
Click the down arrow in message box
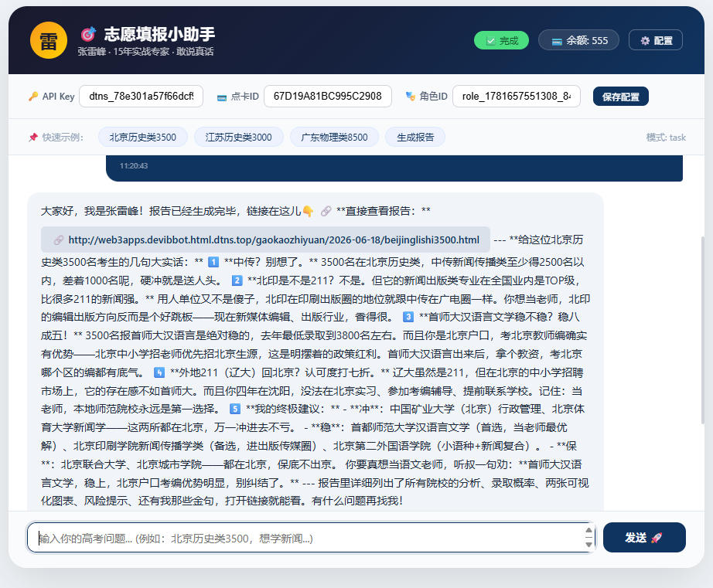click(x=588, y=545)
